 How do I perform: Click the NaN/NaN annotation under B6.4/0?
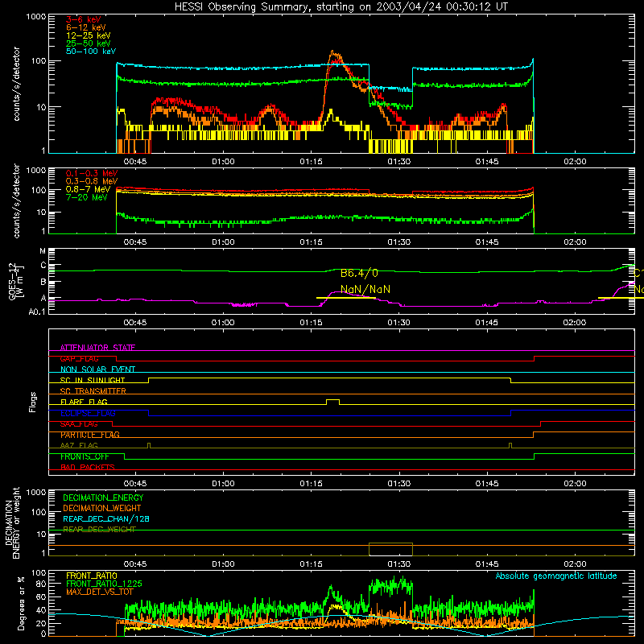coord(365,290)
